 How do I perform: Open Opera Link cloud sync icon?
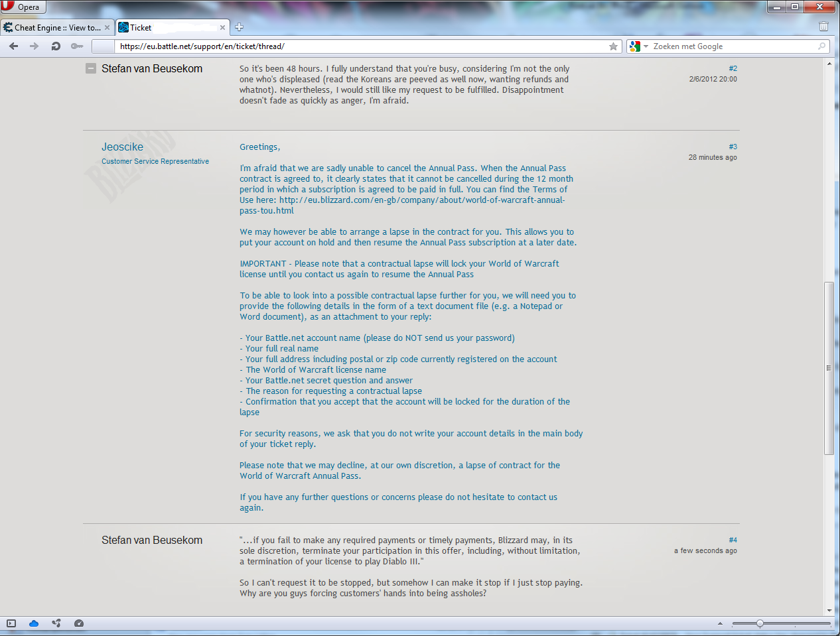[34, 623]
